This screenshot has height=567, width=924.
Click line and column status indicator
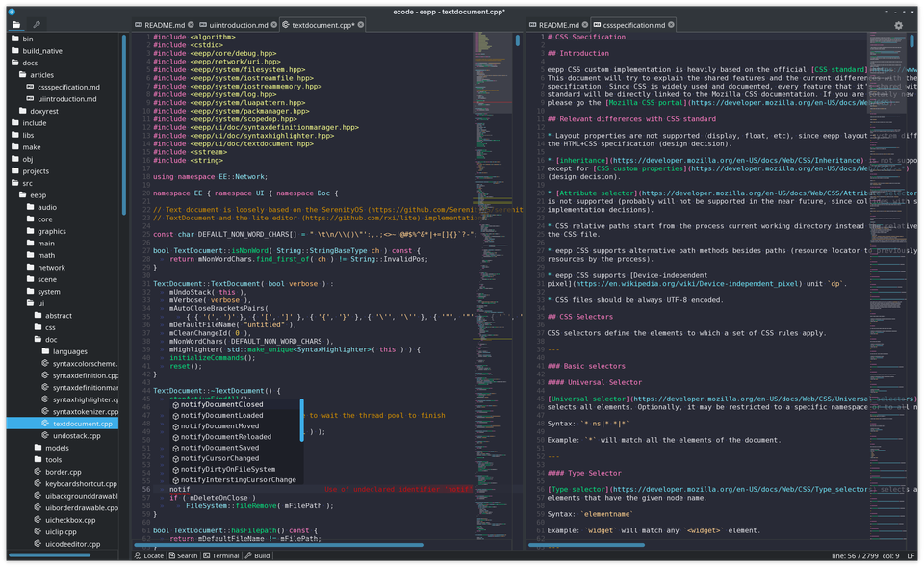point(865,555)
